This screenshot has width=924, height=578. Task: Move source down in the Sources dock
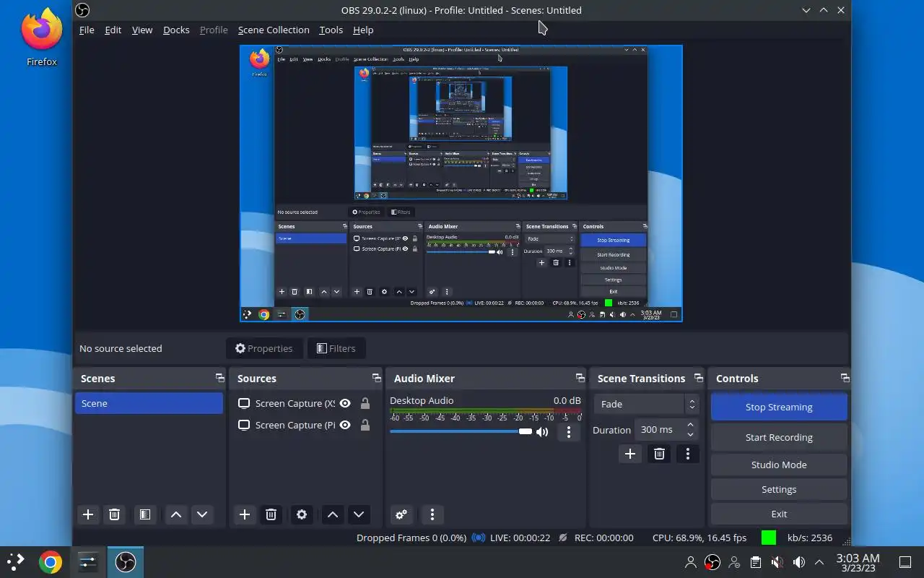[359, 514]
